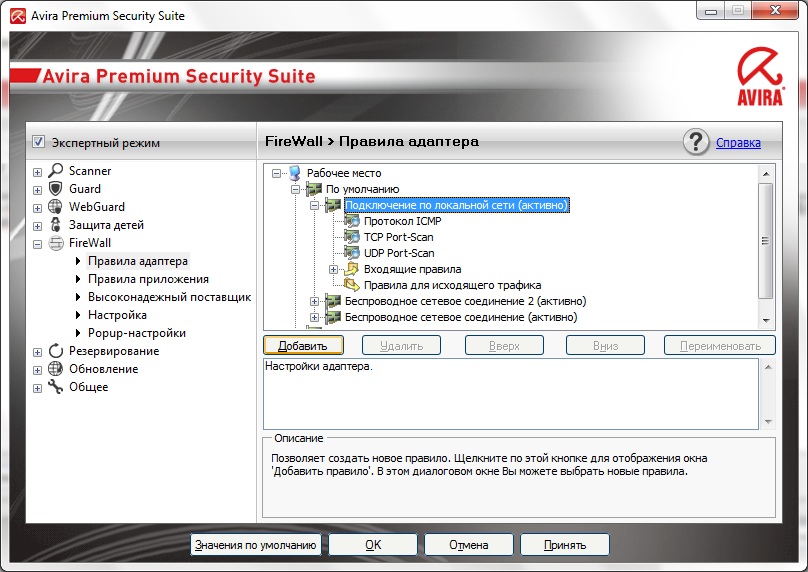
Task: Click Значения по умолчанию button
Action: click(256, 545)
